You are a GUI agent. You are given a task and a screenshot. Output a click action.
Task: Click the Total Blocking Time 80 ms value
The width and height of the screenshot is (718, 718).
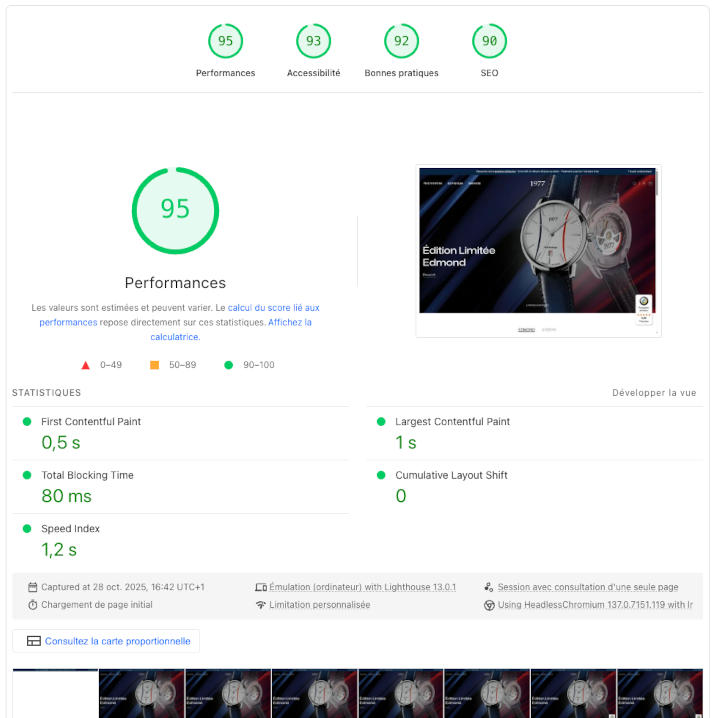click(x=66, y=496)
